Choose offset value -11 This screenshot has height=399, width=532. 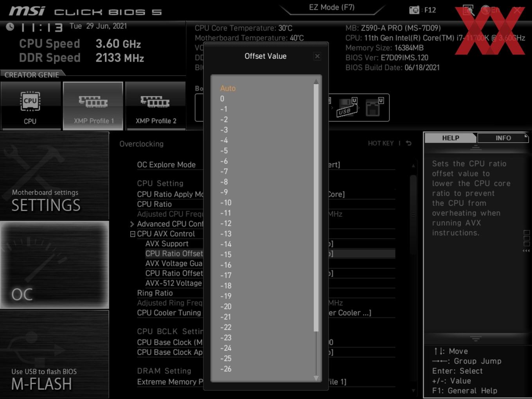[226, 213]
